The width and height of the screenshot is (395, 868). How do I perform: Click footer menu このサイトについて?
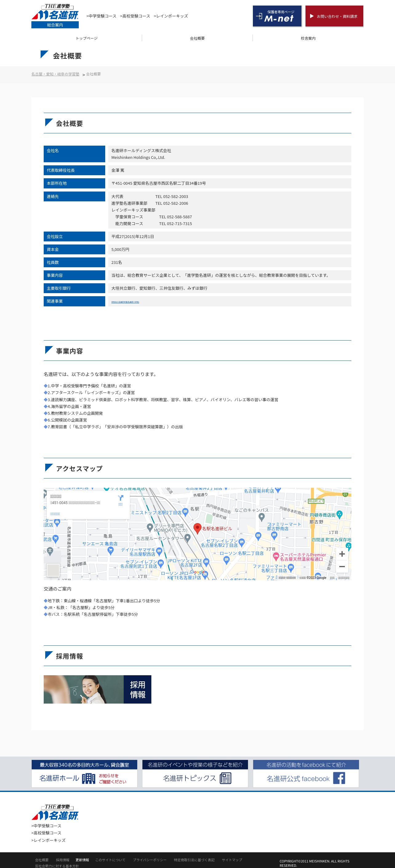(110, 860)
